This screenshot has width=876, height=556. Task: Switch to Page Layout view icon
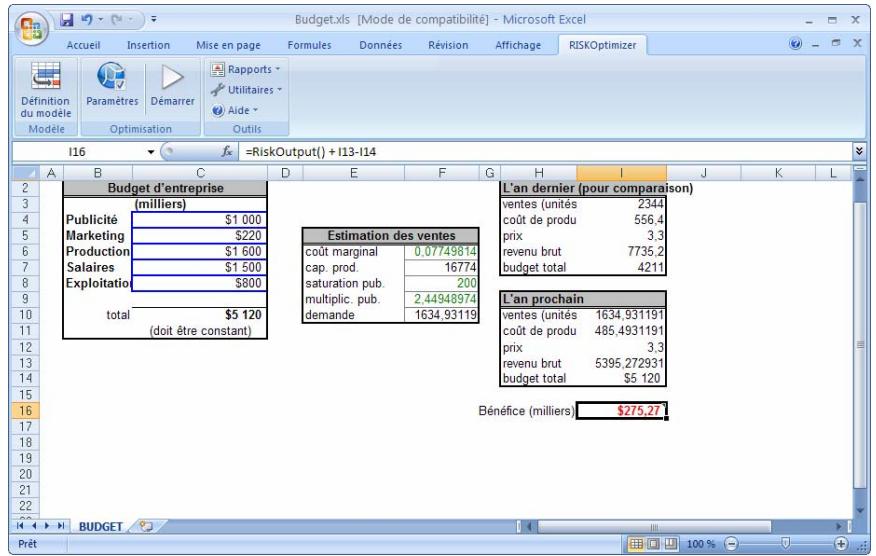653,544
